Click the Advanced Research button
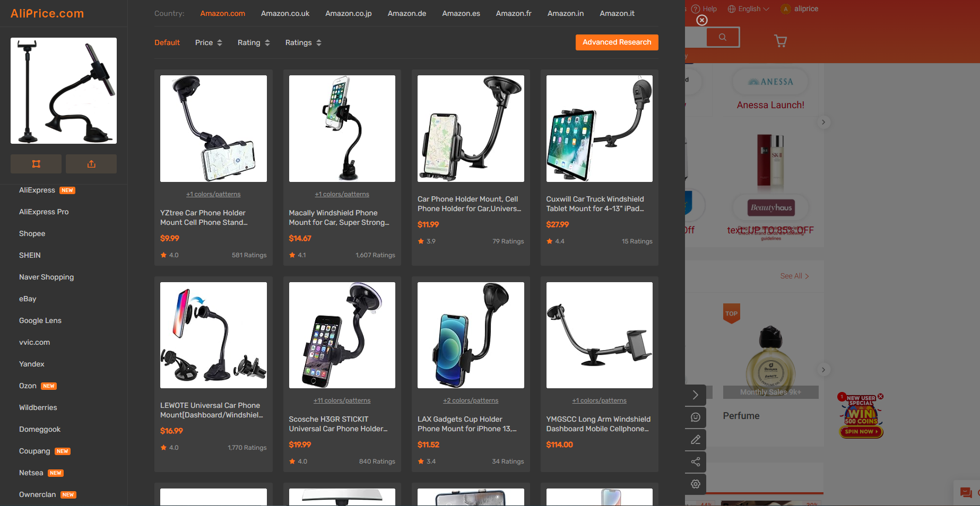The width and height of the screenshot is (980, 506). [x=617, y=42]
